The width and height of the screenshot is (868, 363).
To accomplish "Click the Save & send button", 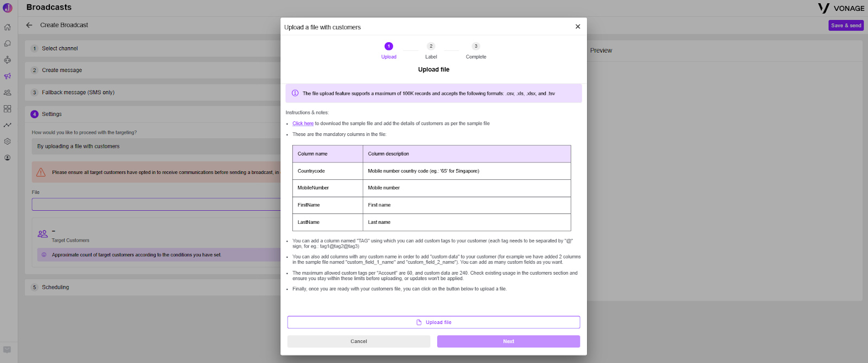I will coord(846,25).
